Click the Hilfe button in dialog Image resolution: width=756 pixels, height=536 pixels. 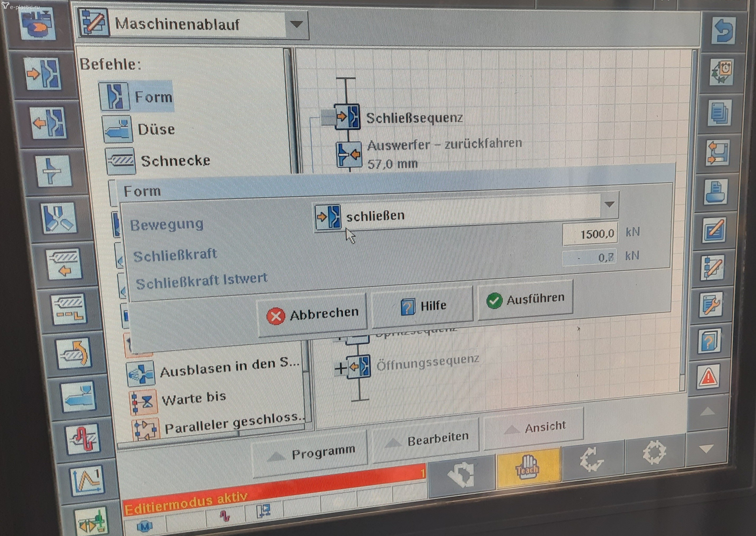(423, 306)
